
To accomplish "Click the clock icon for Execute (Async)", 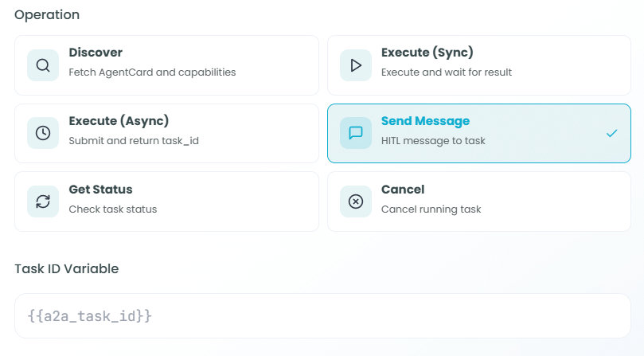I will pyautogui.click(x=43, y=134).
